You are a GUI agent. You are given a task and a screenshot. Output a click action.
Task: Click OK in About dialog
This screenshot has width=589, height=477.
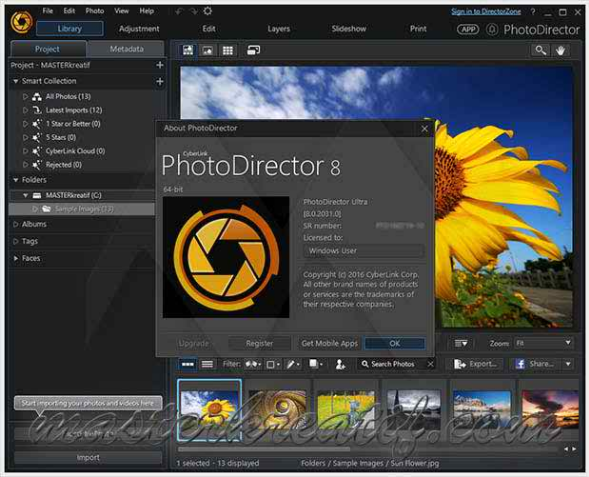tap(394, 343)
